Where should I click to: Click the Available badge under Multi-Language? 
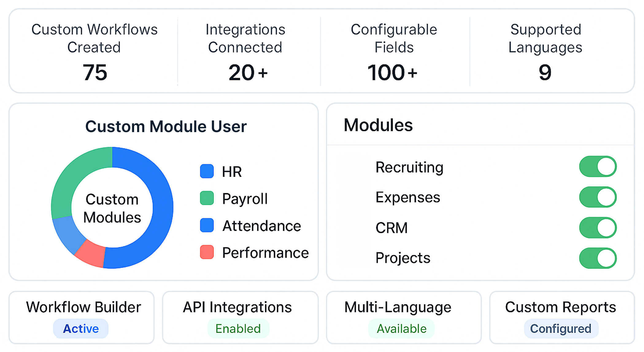tap(401, 329)
